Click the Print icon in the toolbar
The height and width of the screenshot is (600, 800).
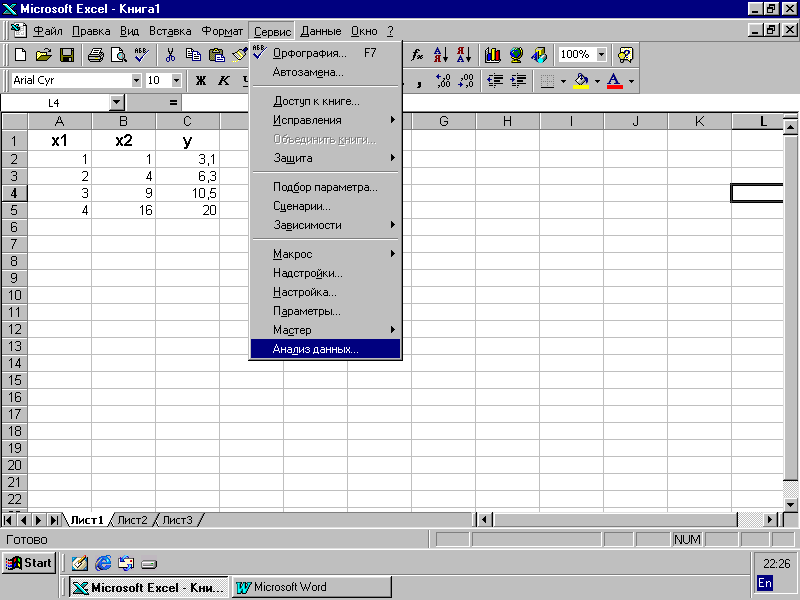95,55
